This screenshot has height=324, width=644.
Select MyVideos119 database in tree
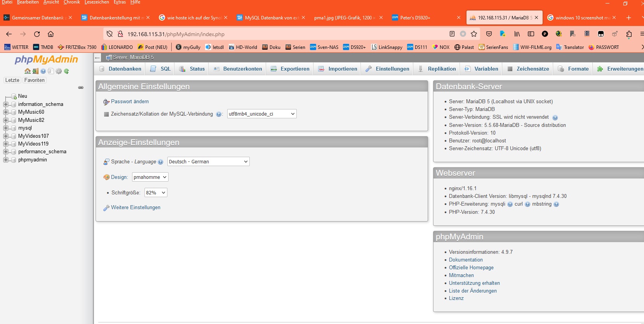point(33,144)
